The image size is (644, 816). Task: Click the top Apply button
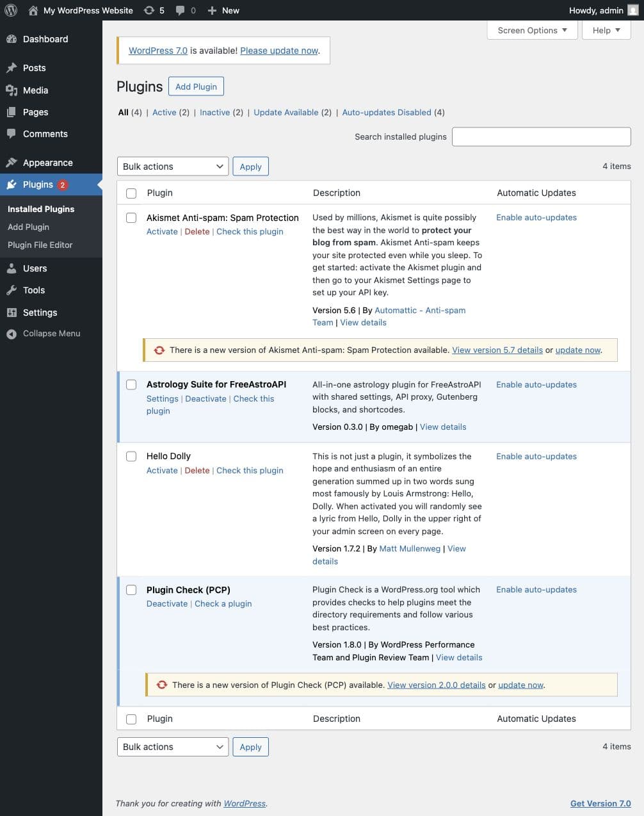click(250, 167)
